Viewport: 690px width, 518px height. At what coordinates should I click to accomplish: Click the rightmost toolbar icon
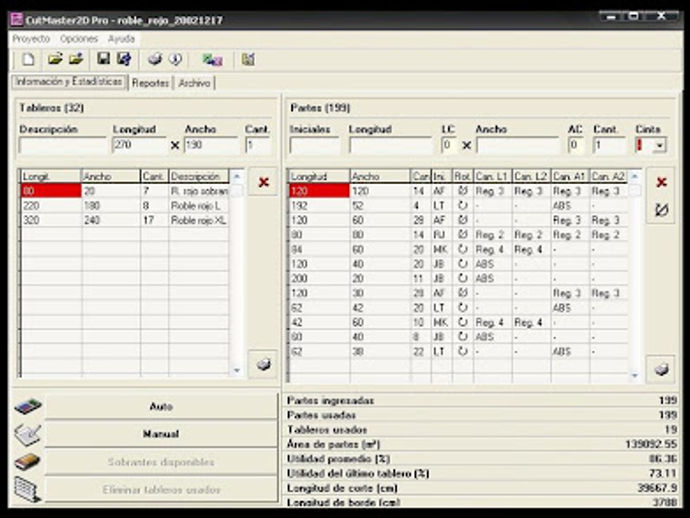248,59
